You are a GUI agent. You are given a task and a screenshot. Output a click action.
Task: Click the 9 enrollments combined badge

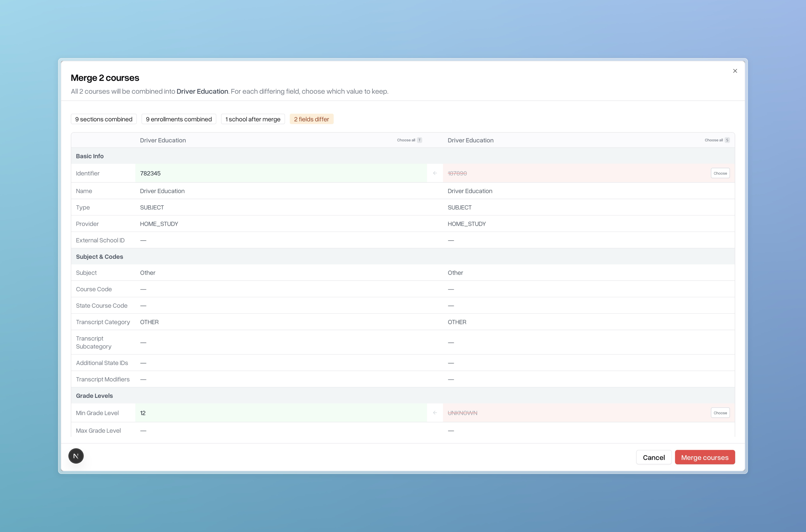coord(179,119)
